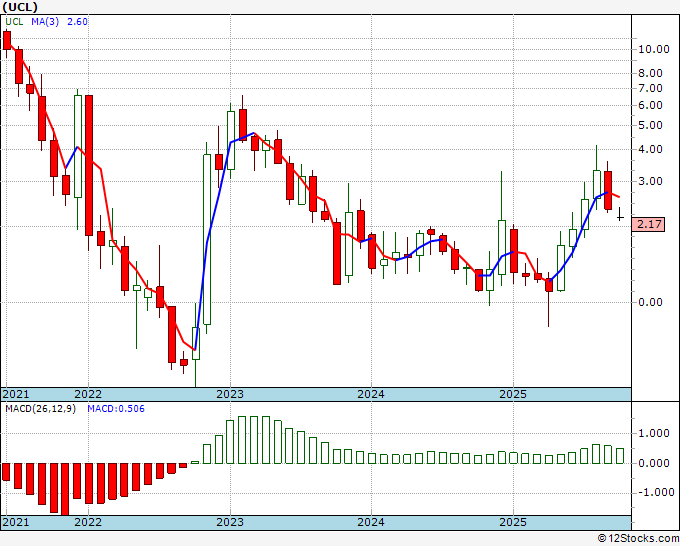Click the MACD:0.506 value label
Viewport: 680px width, 546px height.
[x=116, y=409]
